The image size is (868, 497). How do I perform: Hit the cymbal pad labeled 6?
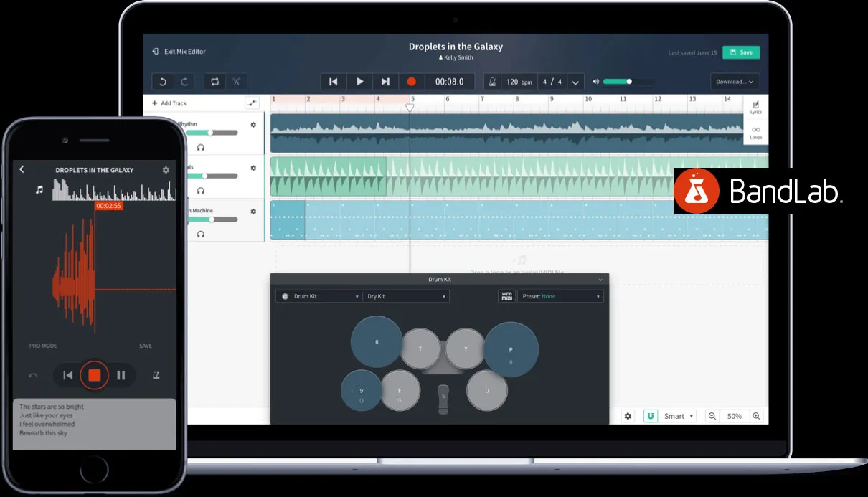(377, 342)
